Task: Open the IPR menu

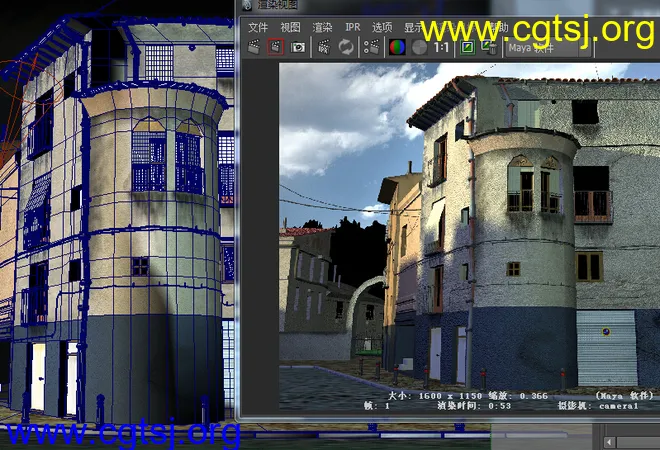Action: tap(353, 27)
